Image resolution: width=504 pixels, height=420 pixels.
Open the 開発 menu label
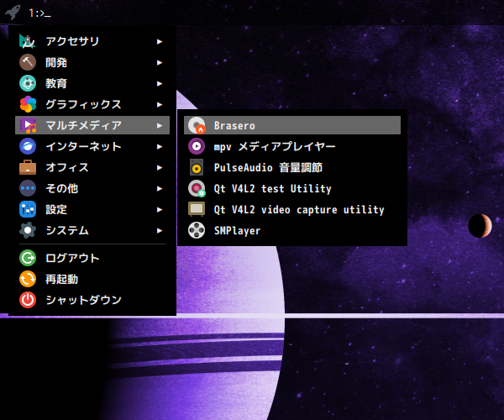pyautogui.click(x=56, y=62)
